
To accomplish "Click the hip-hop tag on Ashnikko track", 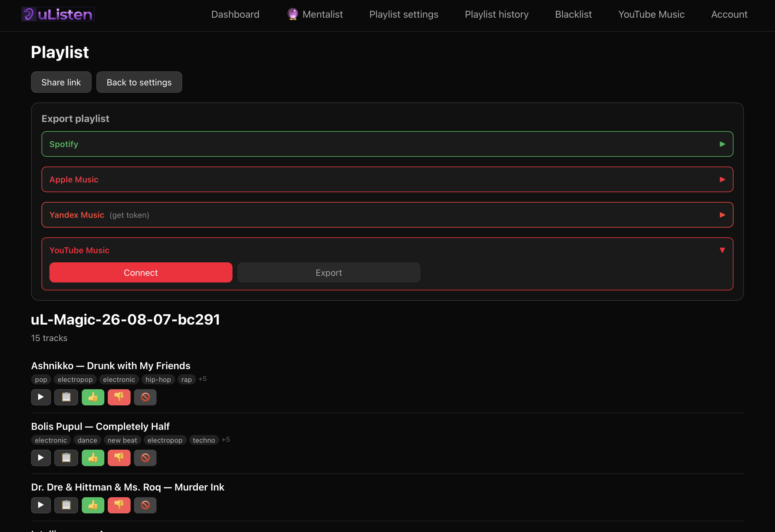I will coord(158,379).
